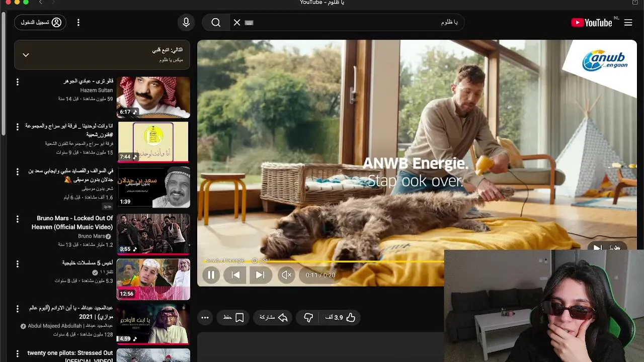The width and height of the screenshot is (644, 362).
Task: Dislike the video with thumbs down
Action: coord(308,317)
